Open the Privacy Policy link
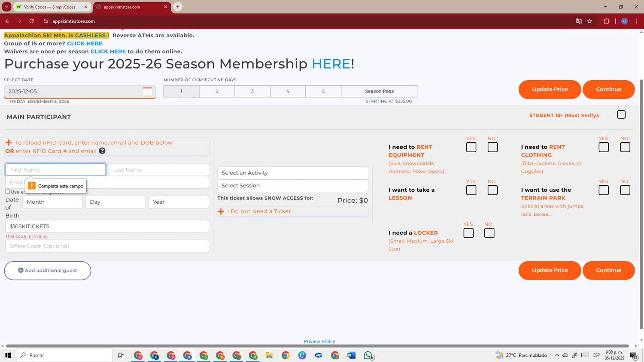The width and height of the screenshot is (644, 362). pyautogui.click(x=319, y=341)
